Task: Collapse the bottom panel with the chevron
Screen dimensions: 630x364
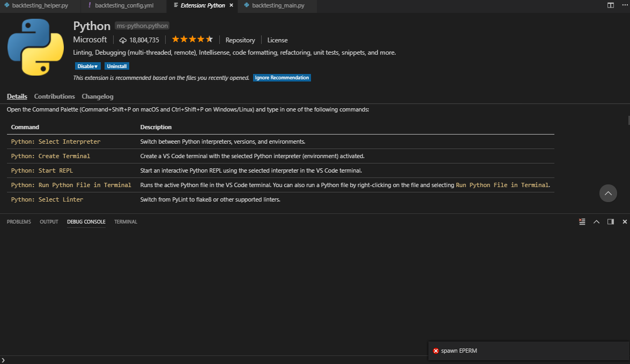Action: point(596,221)
